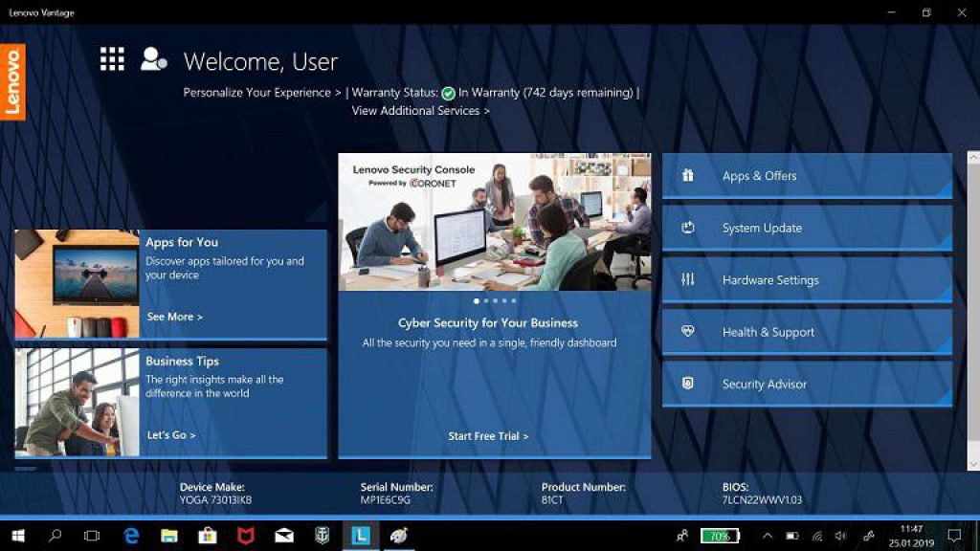
Task: Open the System Update menu
Action: 807,228
